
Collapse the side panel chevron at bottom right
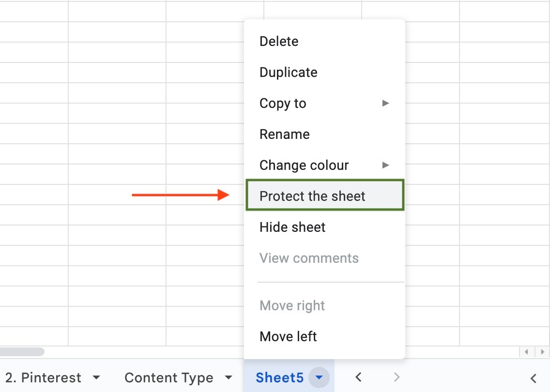pos(534,378)
